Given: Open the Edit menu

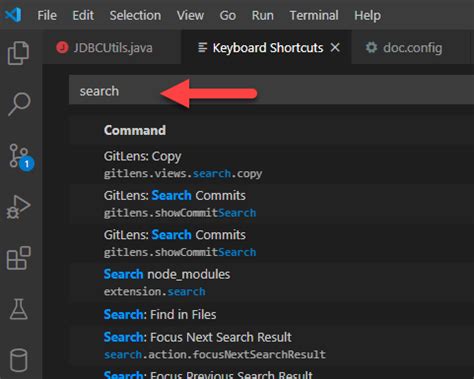Looking at the screenshot, I should [x=83, y=15].
